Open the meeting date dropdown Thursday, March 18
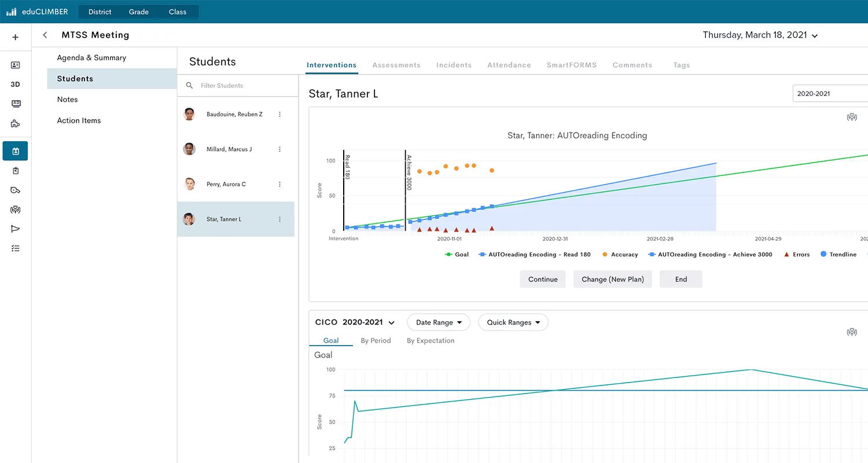 pyautogui.click(x=760, y=35)
